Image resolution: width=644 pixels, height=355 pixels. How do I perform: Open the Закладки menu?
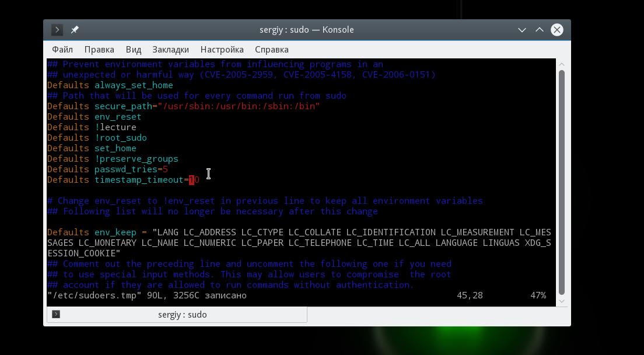click(170, 50)
